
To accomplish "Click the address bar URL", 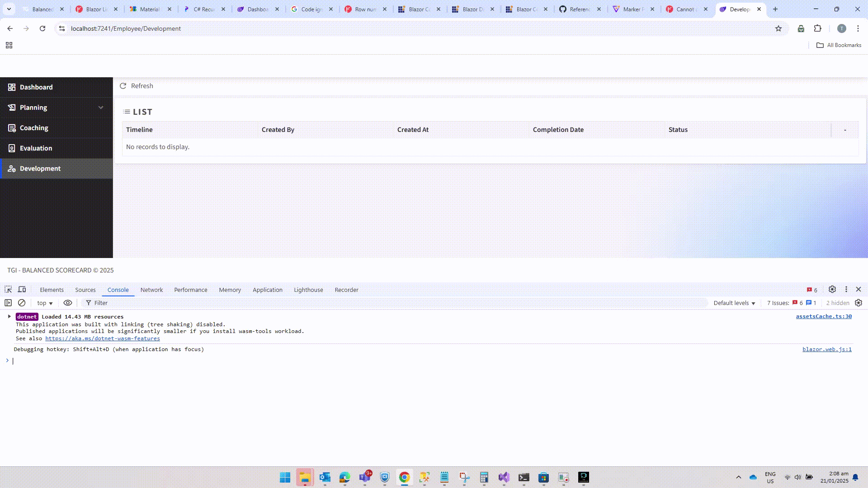I will [126, 28].
